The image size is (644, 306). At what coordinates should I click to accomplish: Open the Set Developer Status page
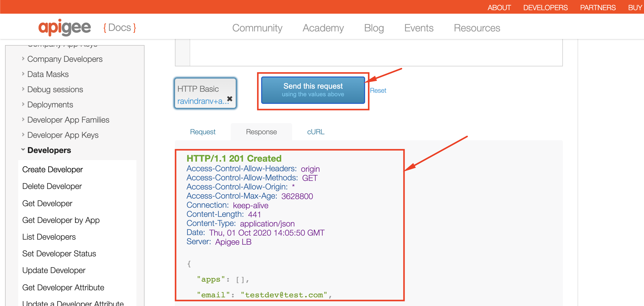pos(59,254)
